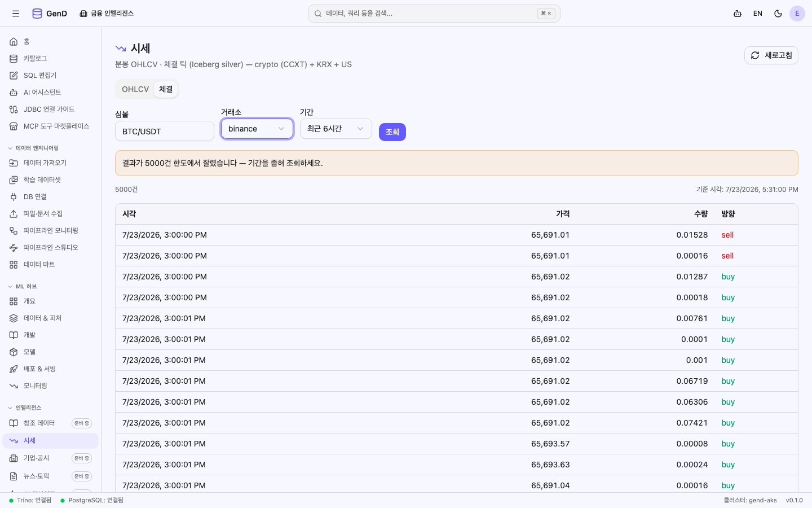Open the 모델 cube icon
Screen dimensions: 812x508
click(14, 352)
